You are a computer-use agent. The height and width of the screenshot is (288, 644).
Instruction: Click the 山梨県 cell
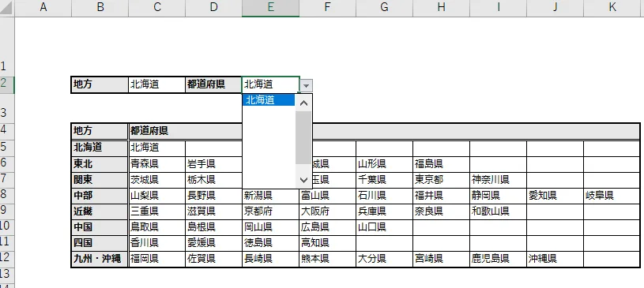pyautogui.click(x=157, y=195)
